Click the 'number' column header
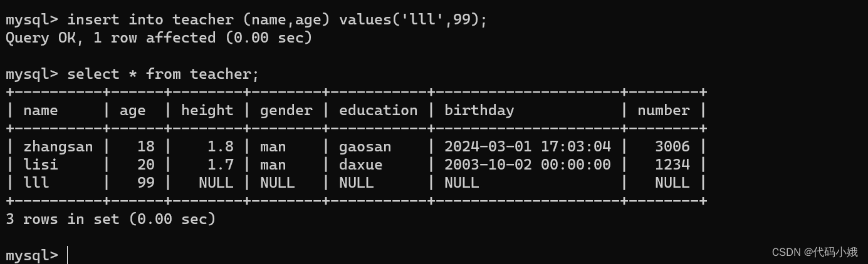 click(663, 110)
